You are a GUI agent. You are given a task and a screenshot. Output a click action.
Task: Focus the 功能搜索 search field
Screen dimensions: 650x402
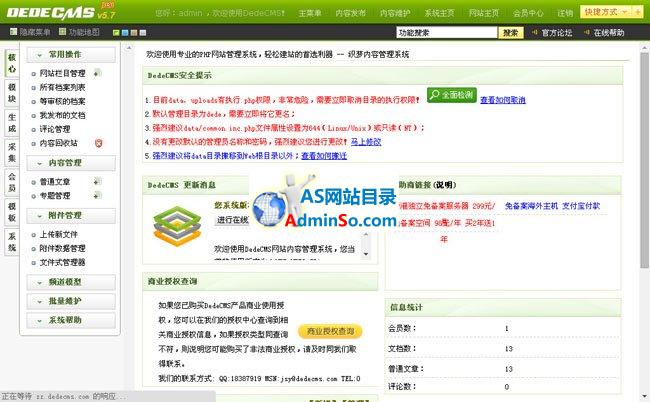446,33
